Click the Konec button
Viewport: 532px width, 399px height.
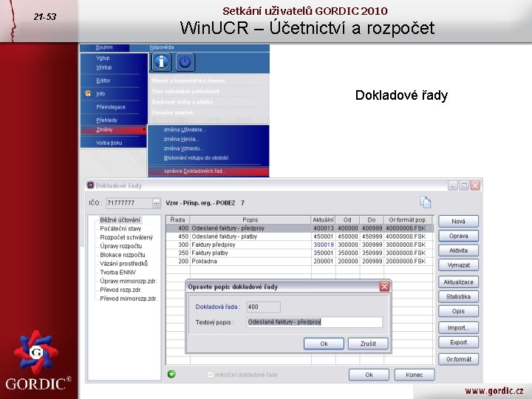(415, 375)
